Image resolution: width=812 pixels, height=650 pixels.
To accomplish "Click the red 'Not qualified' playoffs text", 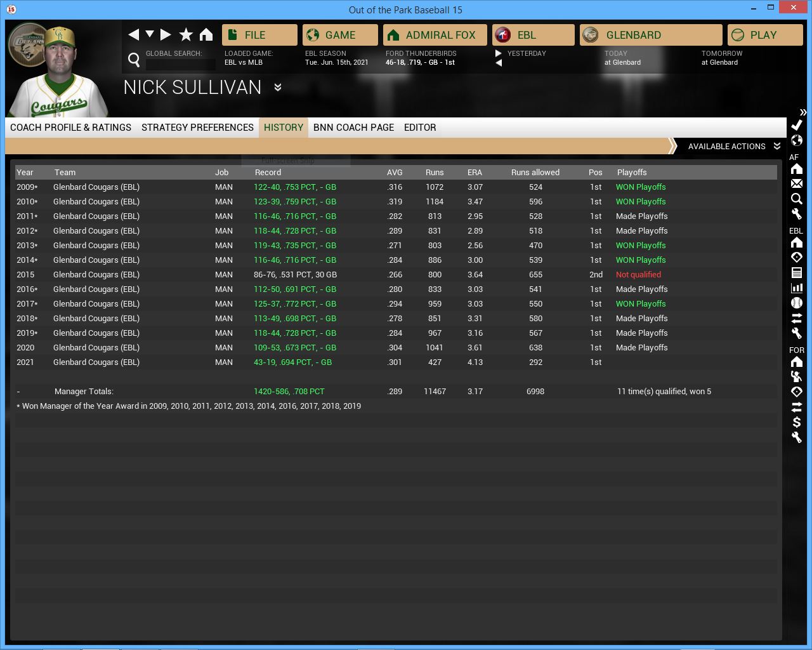I will pyautogui.click(x=638, y=275).
